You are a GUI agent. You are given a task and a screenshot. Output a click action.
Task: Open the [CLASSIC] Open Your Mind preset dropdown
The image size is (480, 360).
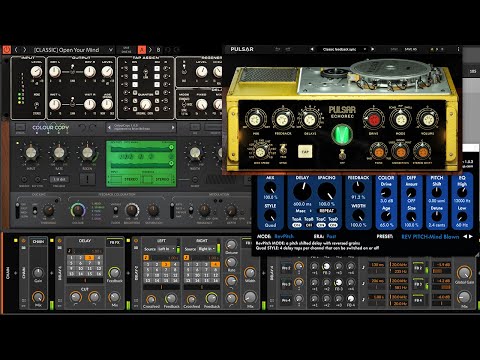pos(73,50)
